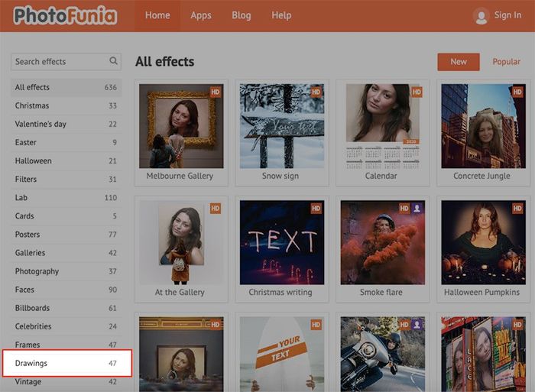Open the Billboards category

tap(66, 309)
